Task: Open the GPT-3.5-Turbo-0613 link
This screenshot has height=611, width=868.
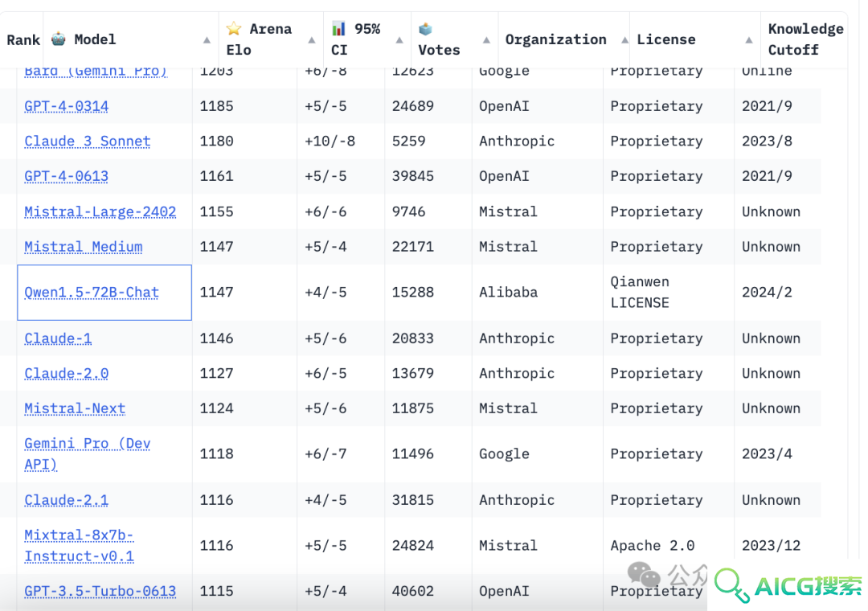Action: click(100, 591)
